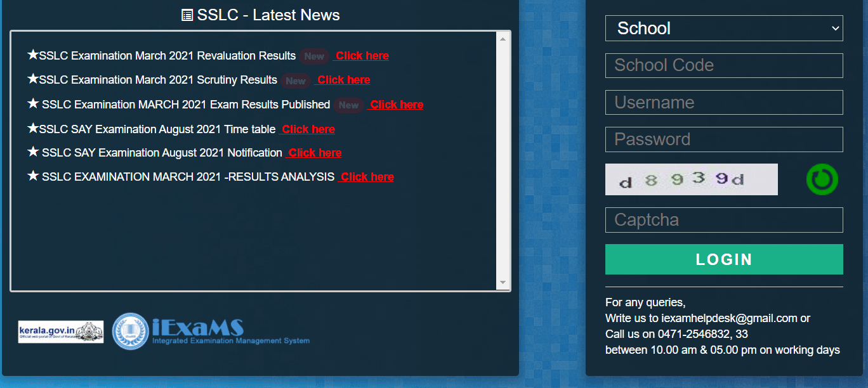Open SAY Examination Time table link
Image resolution: width=868 pixels, height=388 pixels.
click(x=308, y=129)
